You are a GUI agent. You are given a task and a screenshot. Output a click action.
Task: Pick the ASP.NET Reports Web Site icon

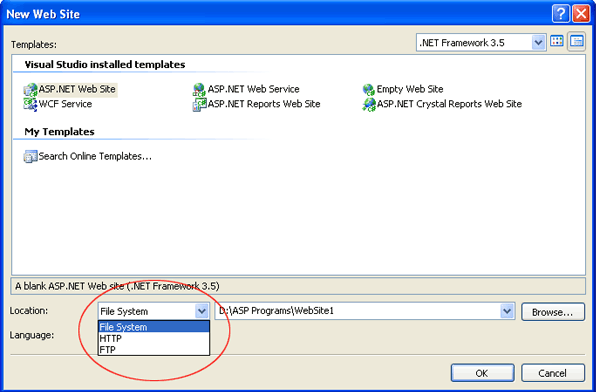[199, 105]
